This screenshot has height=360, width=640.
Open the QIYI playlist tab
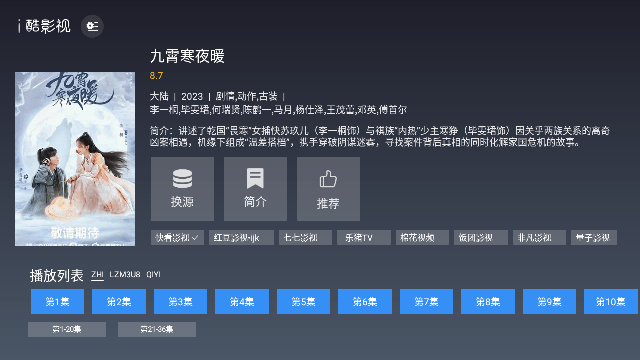coord(153,275)
